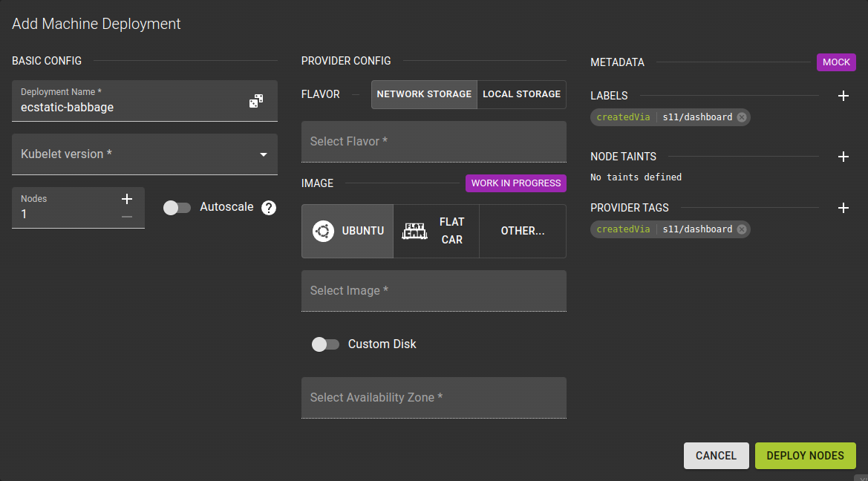Click the DEPLOY NODES button
Viewport: 868px width, 481px height.
[805, 455]
